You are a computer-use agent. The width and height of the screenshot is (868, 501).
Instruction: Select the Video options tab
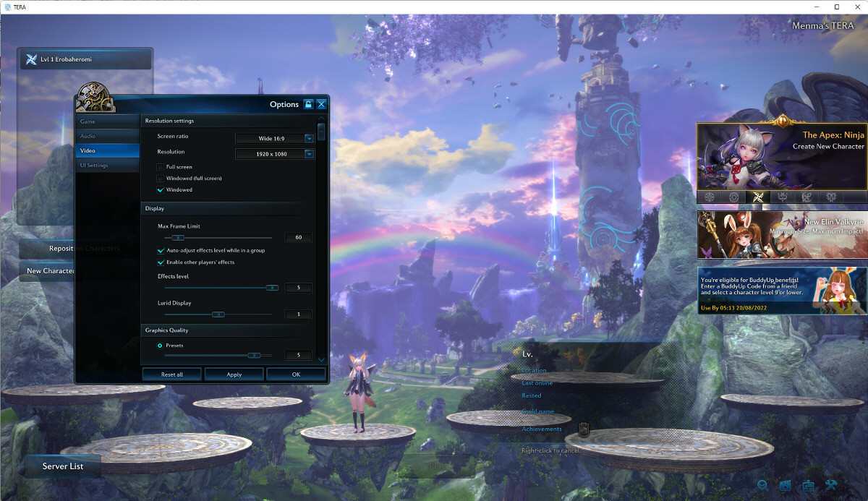[x=108, y=151]
